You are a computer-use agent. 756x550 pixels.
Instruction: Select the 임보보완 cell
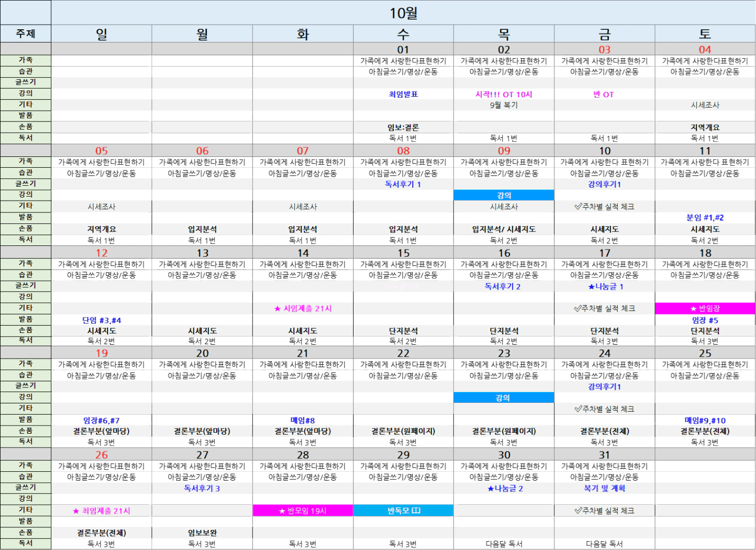[202, 533]
